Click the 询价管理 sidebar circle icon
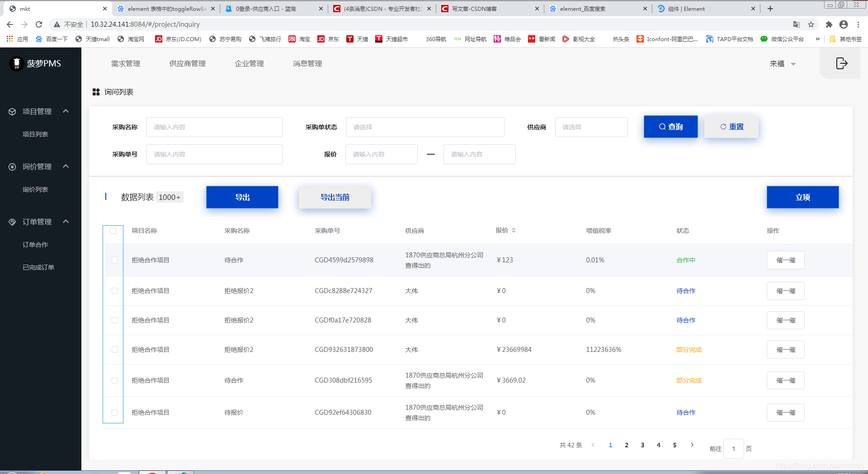The height and width of the screenshot is (474, 868). (x=12, y=167)
